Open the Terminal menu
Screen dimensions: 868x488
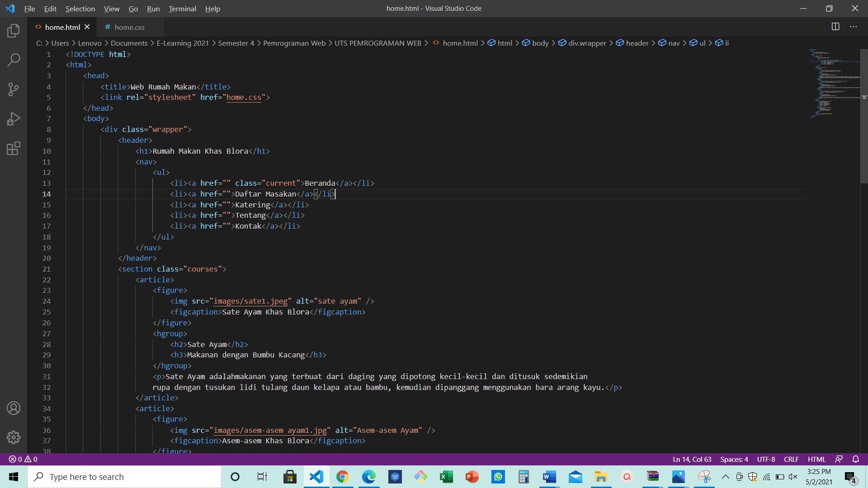coord(182,9)
